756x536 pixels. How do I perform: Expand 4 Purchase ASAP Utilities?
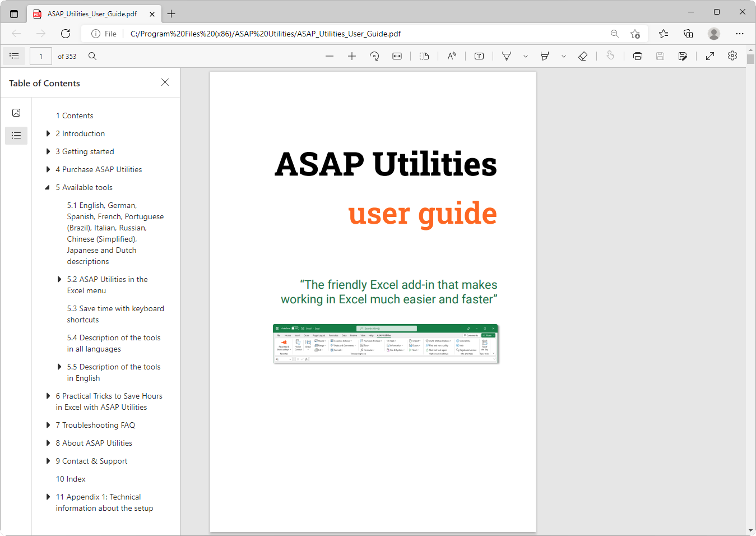coord(48,169)
